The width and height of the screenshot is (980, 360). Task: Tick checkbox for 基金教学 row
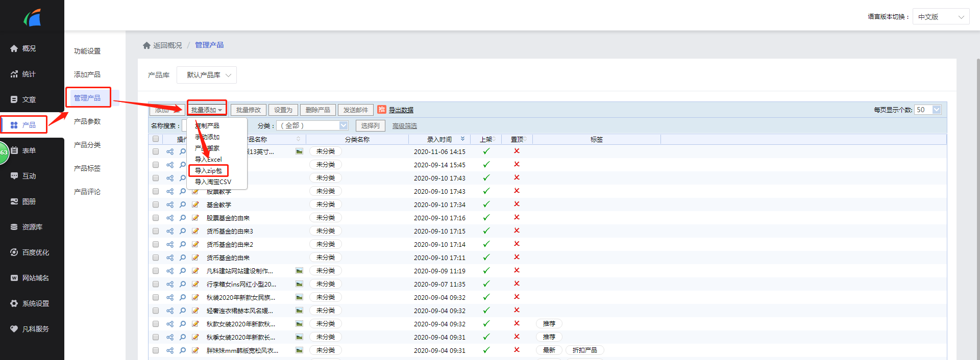tap(156, 204)
